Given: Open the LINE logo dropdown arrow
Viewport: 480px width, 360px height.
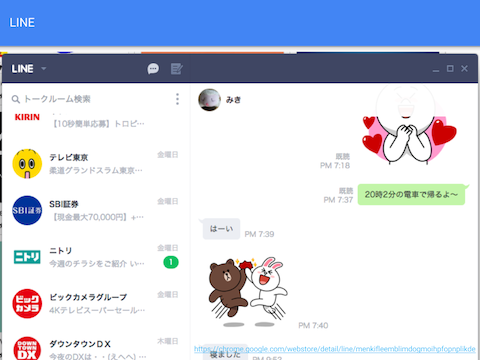Looking at the screenshot, I should click(43, 69).
